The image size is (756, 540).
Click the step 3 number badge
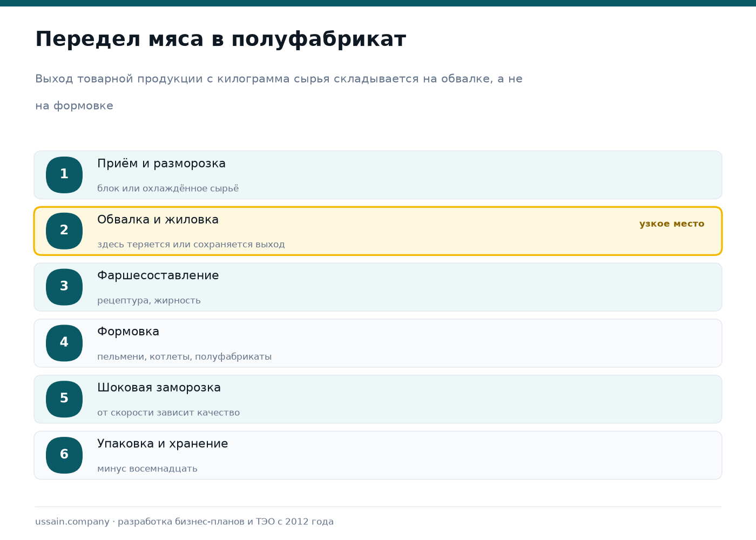[x=64, y=287]
